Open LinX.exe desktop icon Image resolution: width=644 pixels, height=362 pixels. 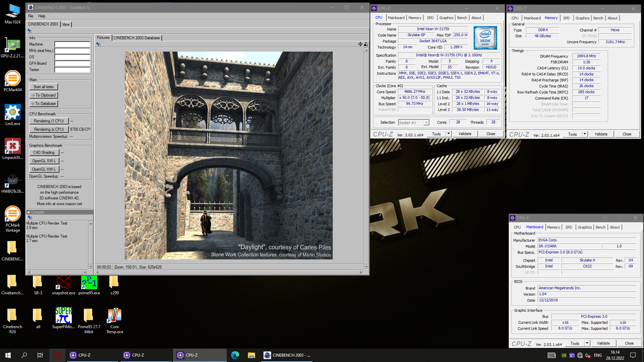click(12, 115)
